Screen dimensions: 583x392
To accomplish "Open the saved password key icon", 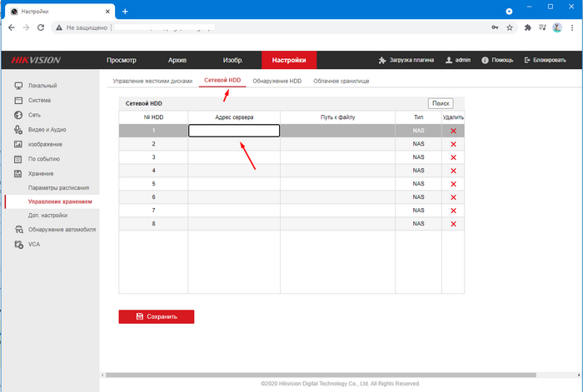I will click(x=495, y=27).
